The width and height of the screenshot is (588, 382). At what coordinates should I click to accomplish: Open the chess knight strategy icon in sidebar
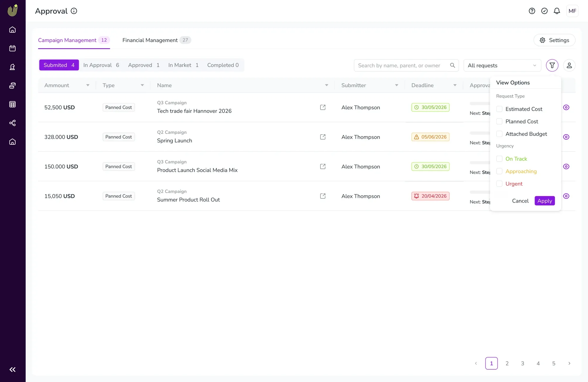point(12,67)
